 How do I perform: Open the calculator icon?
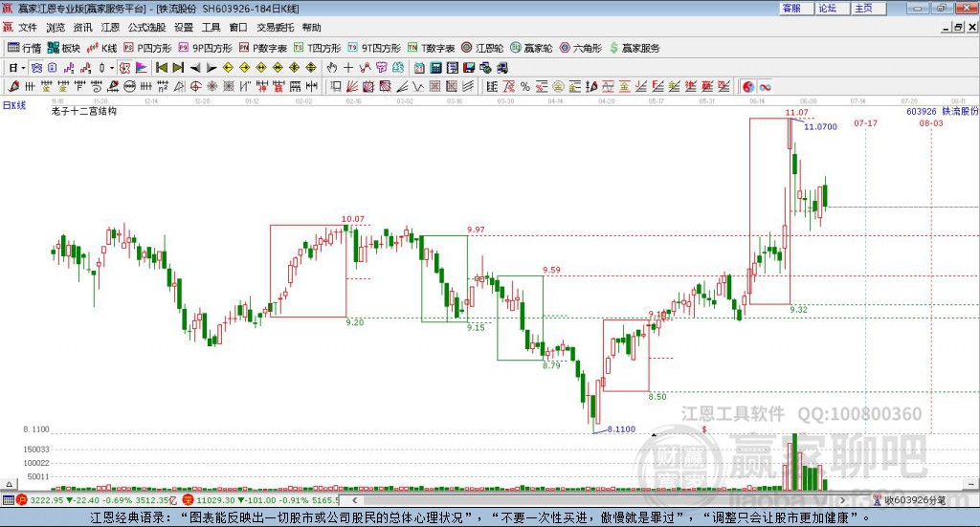(x=435, y=68)
